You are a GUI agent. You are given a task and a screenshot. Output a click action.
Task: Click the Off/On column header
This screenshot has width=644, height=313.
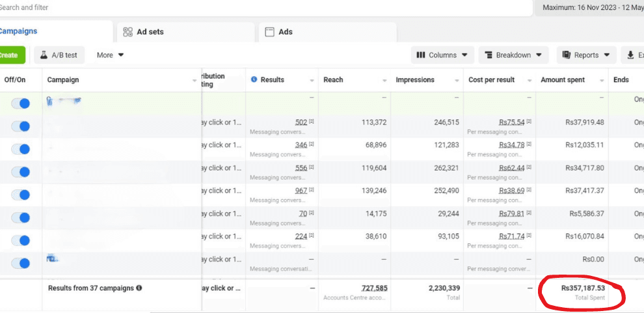(x=15, y=79)
